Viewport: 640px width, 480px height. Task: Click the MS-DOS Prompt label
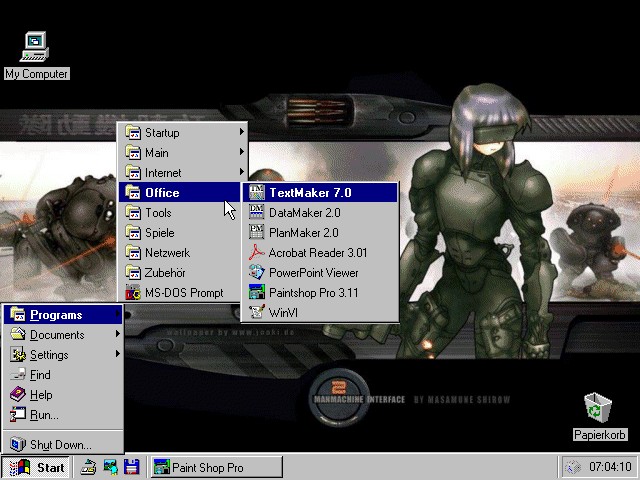click(x=184, y=293)
